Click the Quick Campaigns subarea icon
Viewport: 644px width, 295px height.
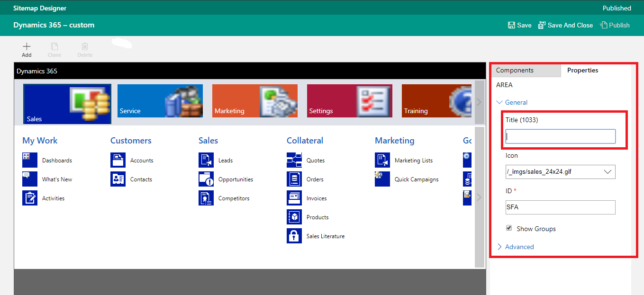click(382, 179)
